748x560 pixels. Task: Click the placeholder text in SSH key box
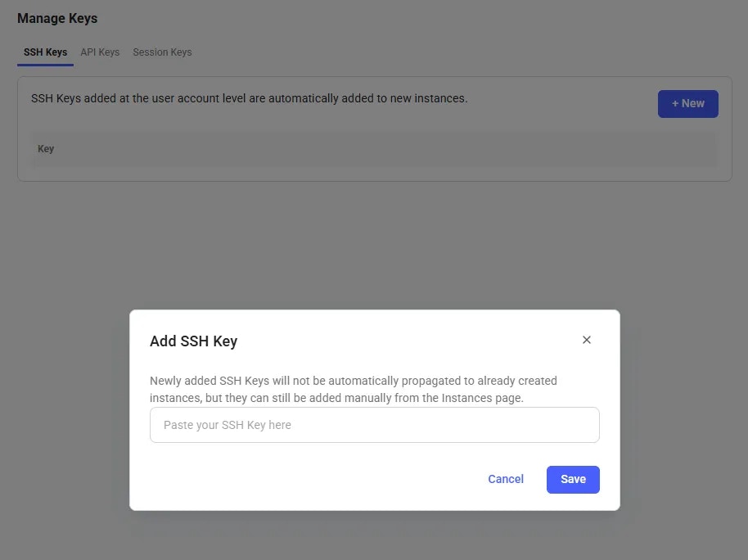[227, 425]
